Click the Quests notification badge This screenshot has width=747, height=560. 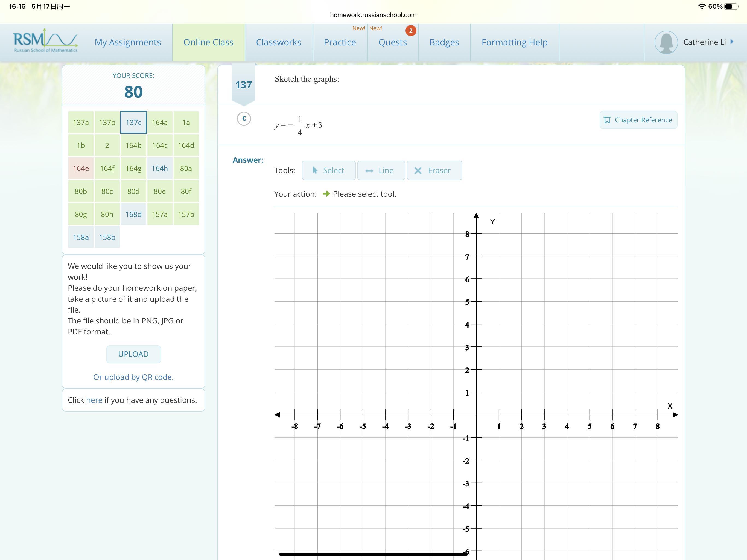tap(410, 31)
